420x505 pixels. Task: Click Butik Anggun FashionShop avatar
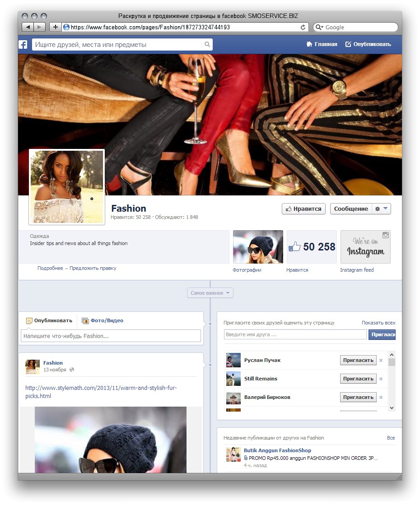point(233,454)
